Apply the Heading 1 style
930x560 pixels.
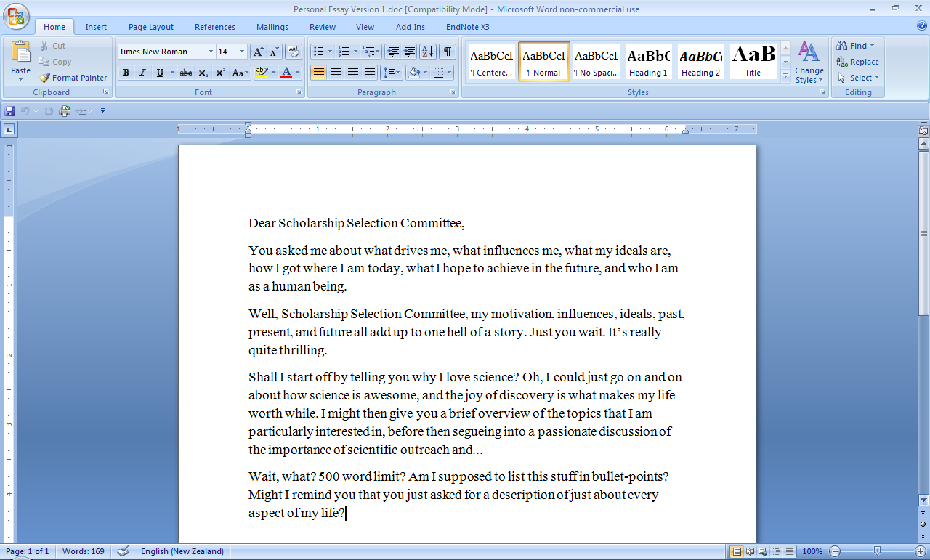tap(648, 62)
